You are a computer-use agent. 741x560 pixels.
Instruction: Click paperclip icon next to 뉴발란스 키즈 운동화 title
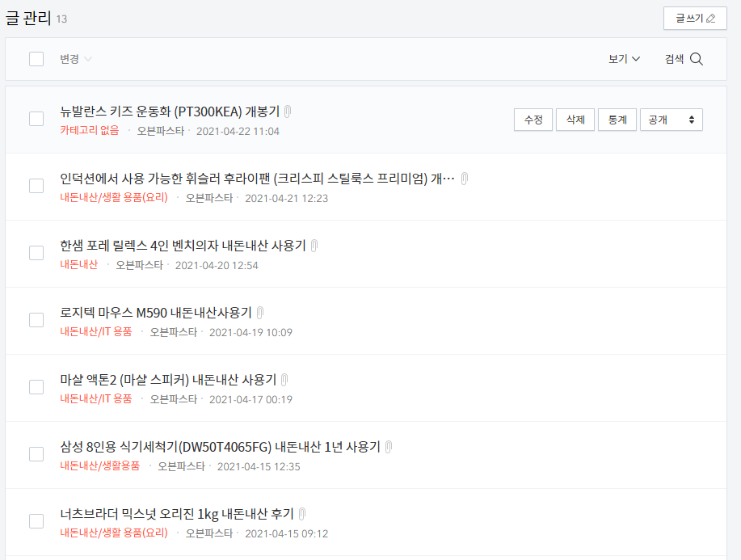pos(288,112)
